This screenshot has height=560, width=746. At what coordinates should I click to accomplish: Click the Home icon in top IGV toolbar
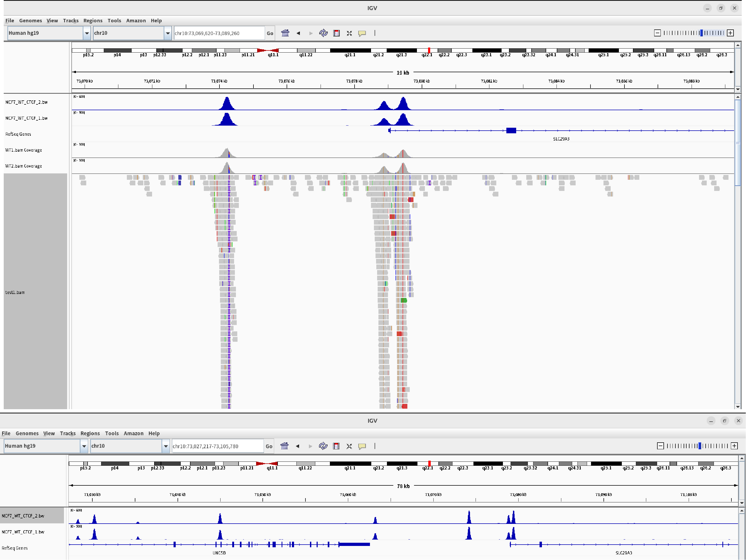tap(285, 33)
